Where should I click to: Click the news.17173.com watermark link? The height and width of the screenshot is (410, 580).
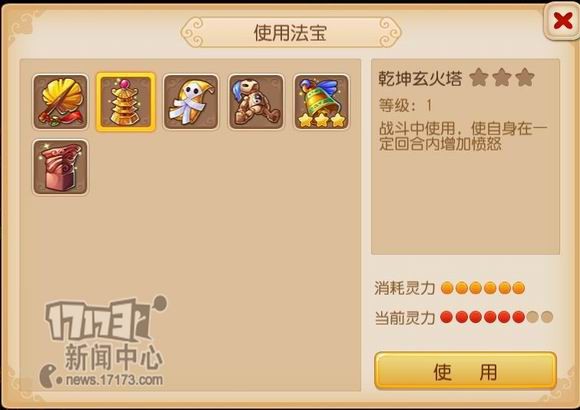[x=114, y=380]
